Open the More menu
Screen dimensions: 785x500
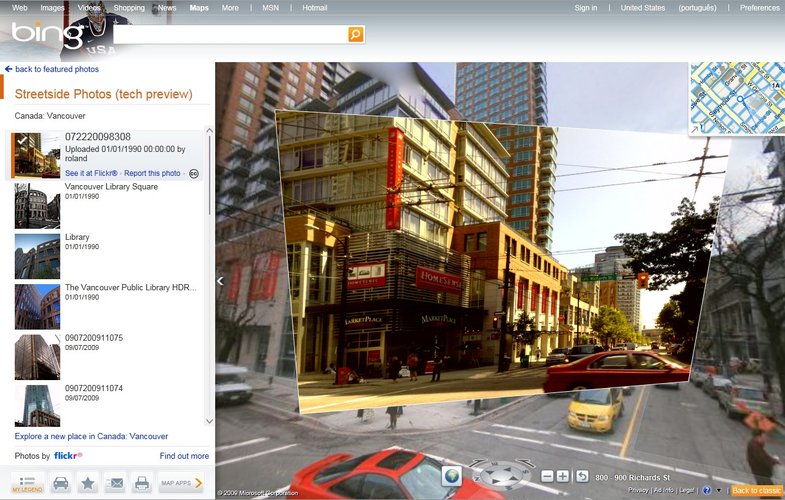tap(230, 8)
